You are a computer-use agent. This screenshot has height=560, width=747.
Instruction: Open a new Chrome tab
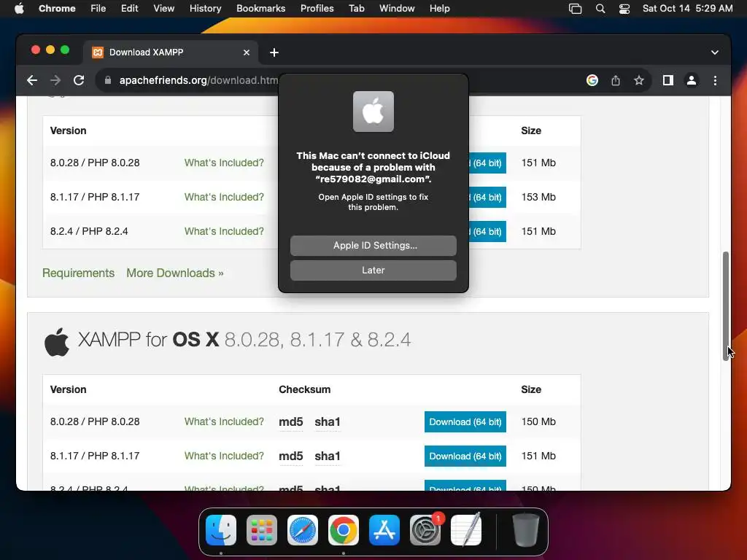coord(274,52)
